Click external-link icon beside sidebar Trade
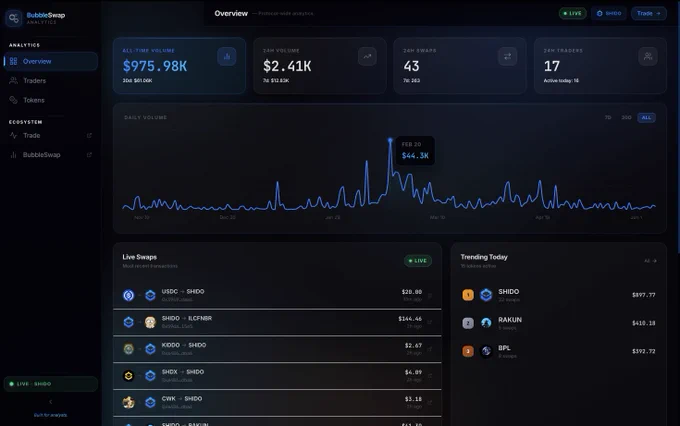Screen dimensions: 680x426 click(89, 135)
